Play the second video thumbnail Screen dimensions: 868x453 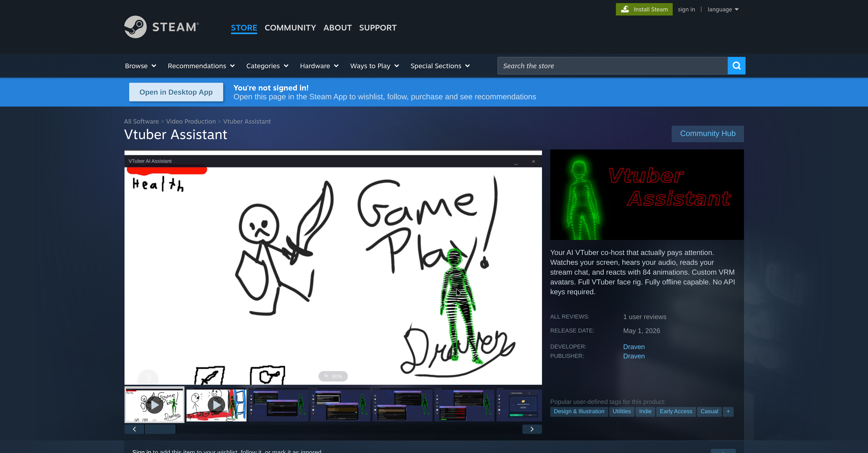click(216, 404)
